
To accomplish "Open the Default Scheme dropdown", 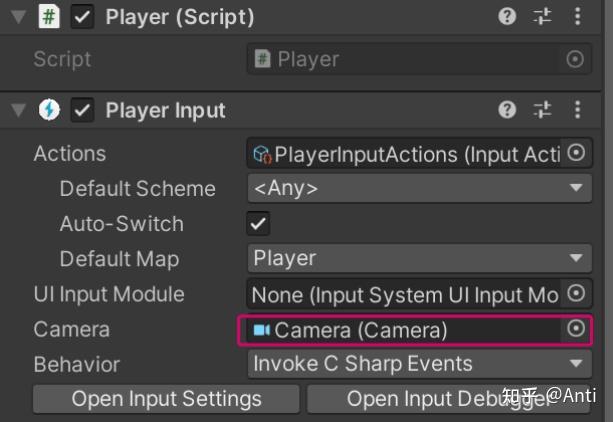I will (x=419, y=188).
